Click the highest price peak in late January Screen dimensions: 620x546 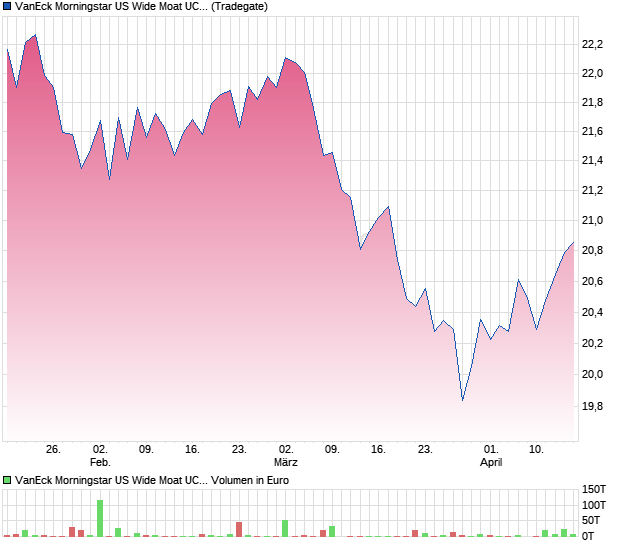click(36, 35)
